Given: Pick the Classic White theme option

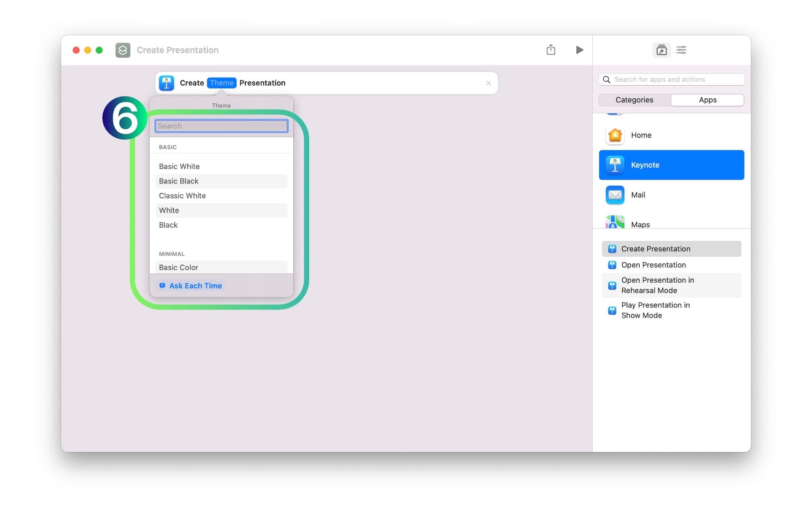Looking at the screenshot, I should [x=182, y=196].
